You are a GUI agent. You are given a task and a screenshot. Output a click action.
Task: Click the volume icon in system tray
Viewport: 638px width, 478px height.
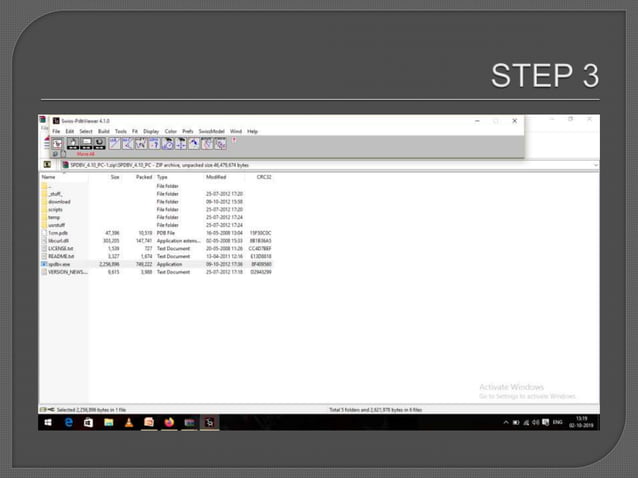(536, 423)
